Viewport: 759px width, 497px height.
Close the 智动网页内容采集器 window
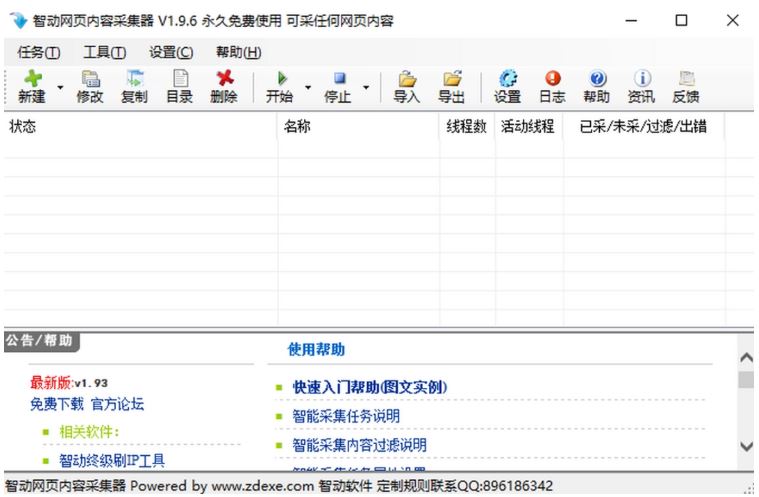(732, 20)
